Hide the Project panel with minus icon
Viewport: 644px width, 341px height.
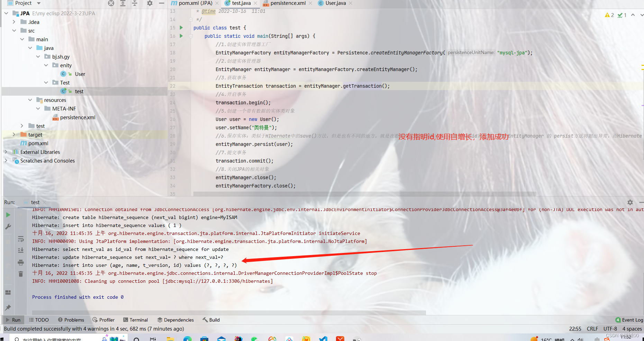coord(161,3)
